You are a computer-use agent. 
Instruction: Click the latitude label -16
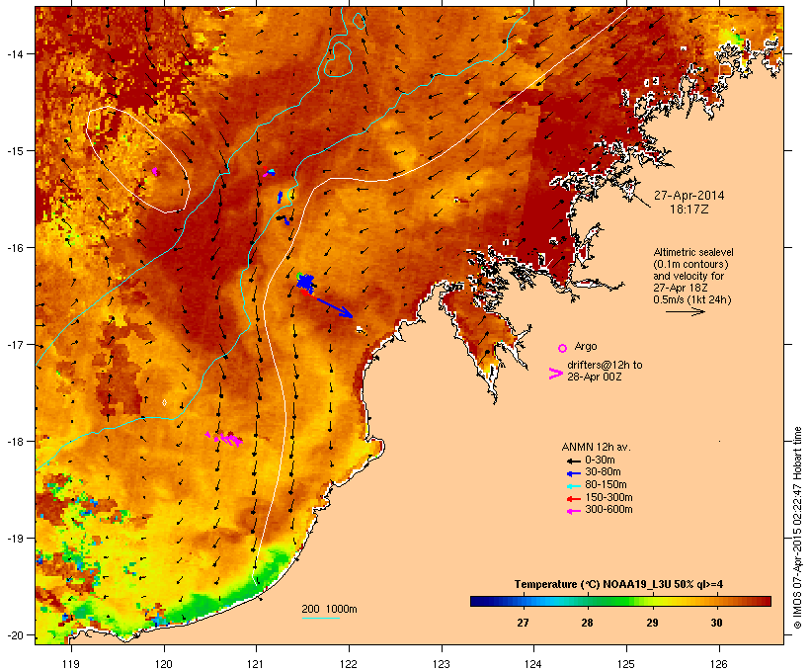click(14, 248)
